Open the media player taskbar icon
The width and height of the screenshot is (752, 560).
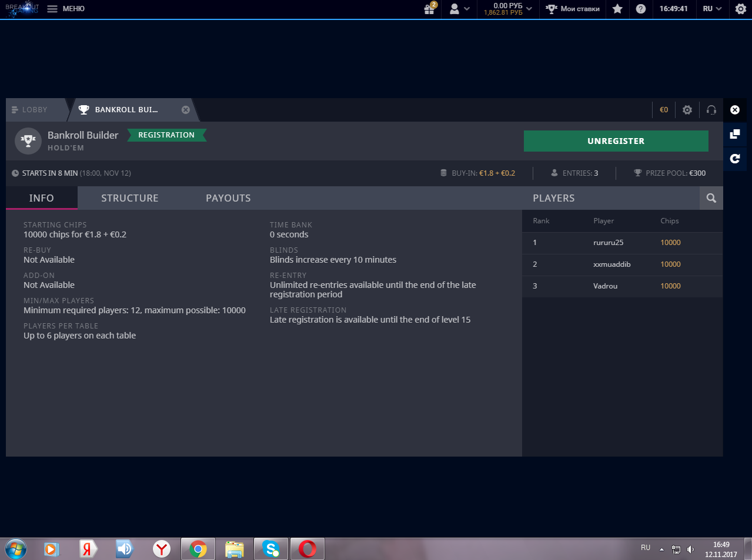(x=52, y=549)
